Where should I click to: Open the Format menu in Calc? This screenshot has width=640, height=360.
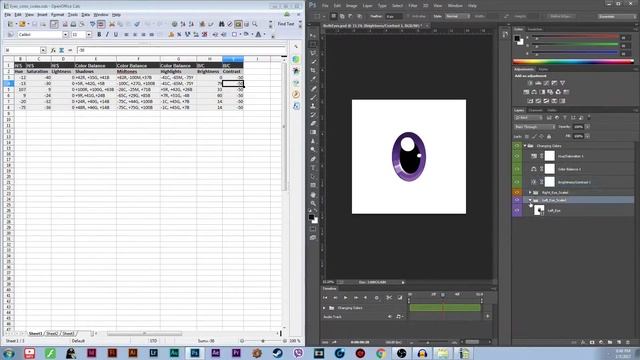pyautogui.click(x=57, y=15)
